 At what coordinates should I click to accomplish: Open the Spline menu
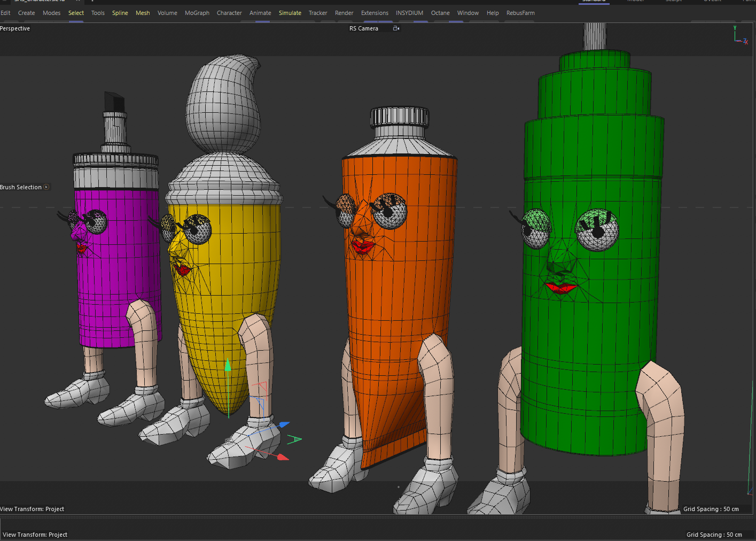[120, 13]
